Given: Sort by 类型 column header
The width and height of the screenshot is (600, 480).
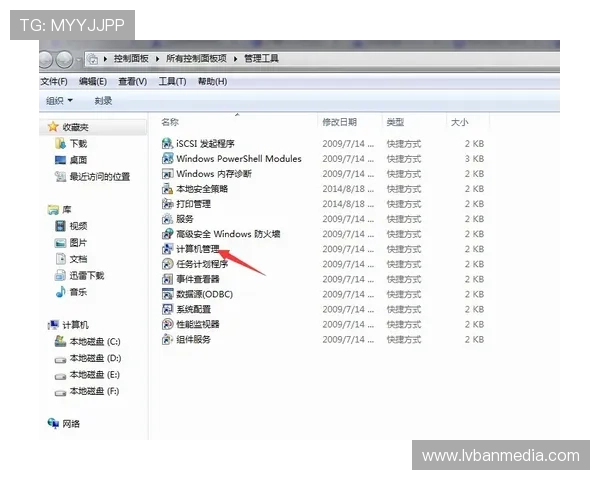Looking at the screenshot, I should pyautogui.click(x=395, y=122).
